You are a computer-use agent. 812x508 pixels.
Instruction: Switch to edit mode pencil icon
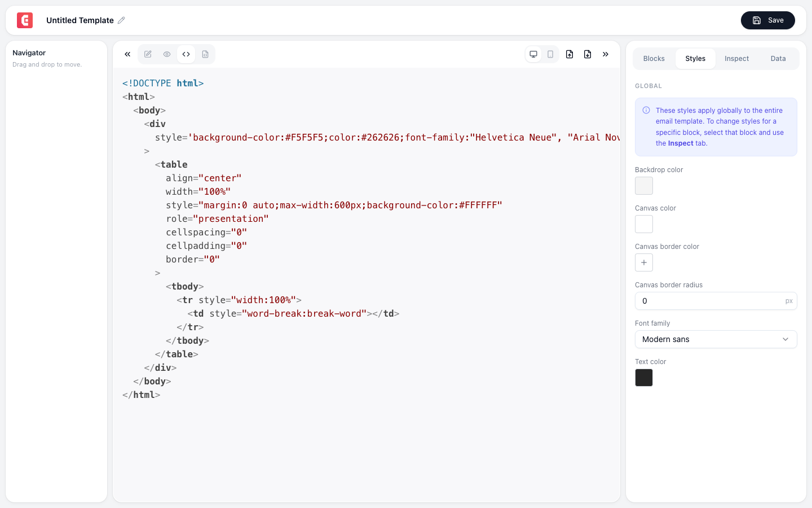(x=148, y=54)
